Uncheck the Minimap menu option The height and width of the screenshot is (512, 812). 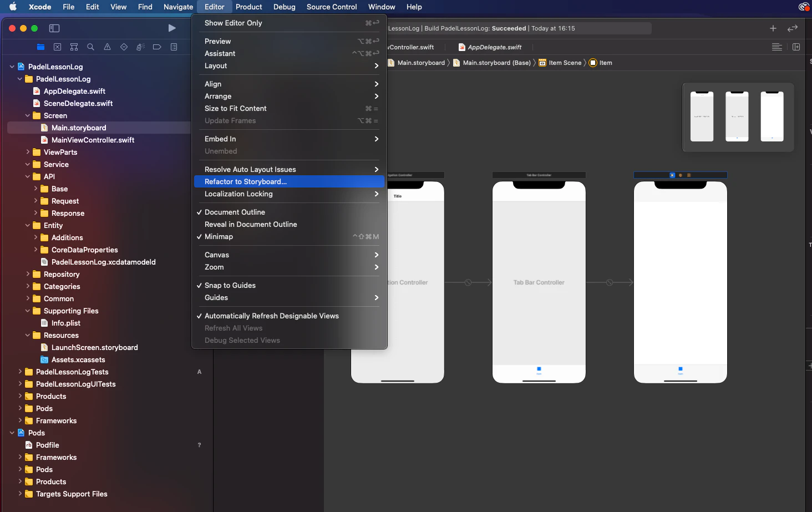(219, 237)
